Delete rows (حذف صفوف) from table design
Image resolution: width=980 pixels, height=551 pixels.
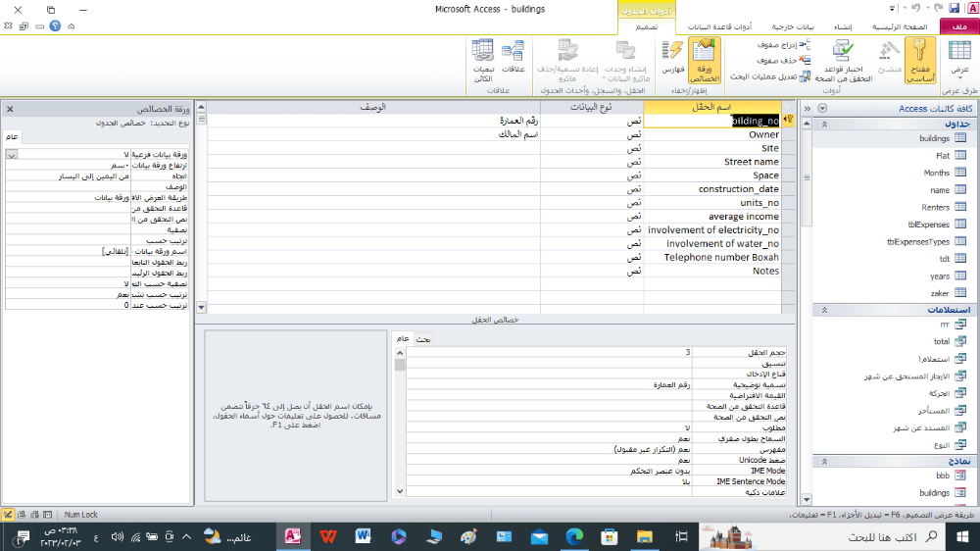(782, 60)
